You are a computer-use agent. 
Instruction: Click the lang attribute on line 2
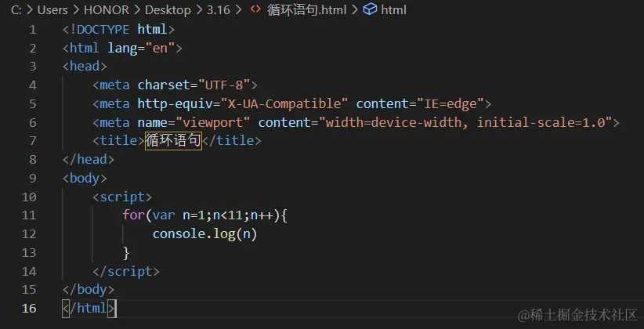tap(122, 49)
